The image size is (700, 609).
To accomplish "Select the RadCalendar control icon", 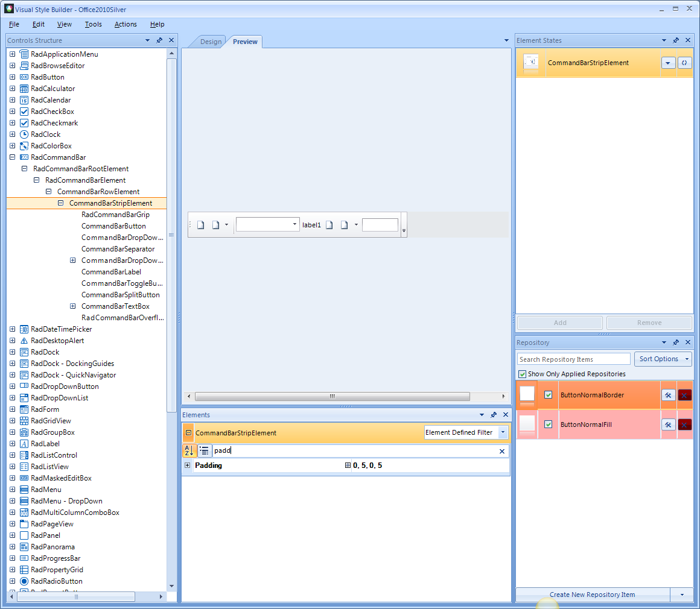I will [x=24, y=100].
